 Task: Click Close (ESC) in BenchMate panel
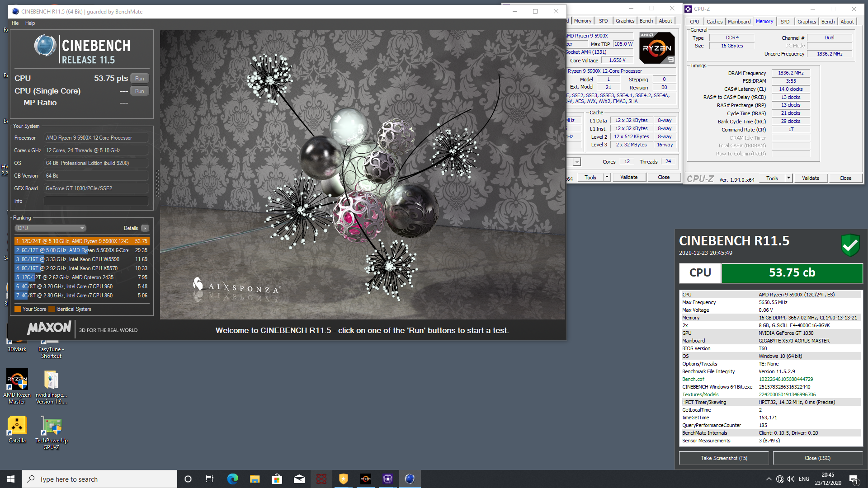(x=817, y=458)
